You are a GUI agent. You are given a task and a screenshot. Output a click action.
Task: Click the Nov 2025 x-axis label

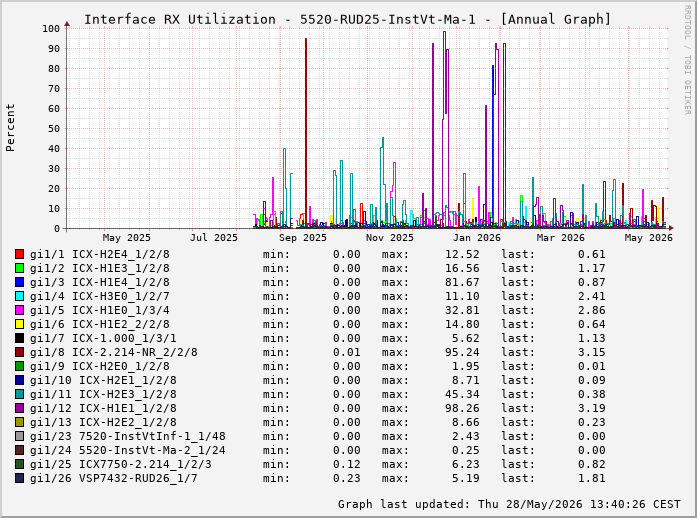pyautogui.click(x=390, y=238)
